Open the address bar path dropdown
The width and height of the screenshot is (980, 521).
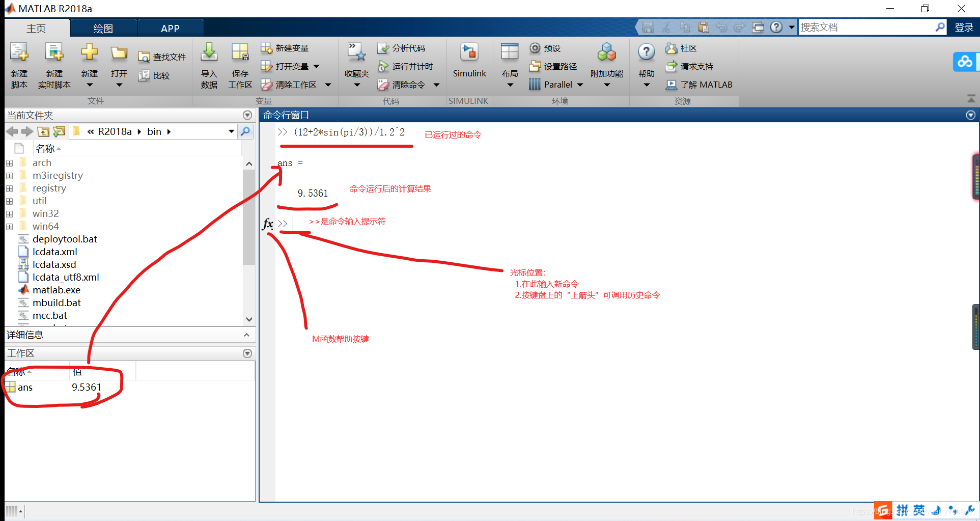pyautogui.click(x=231, y=131)
